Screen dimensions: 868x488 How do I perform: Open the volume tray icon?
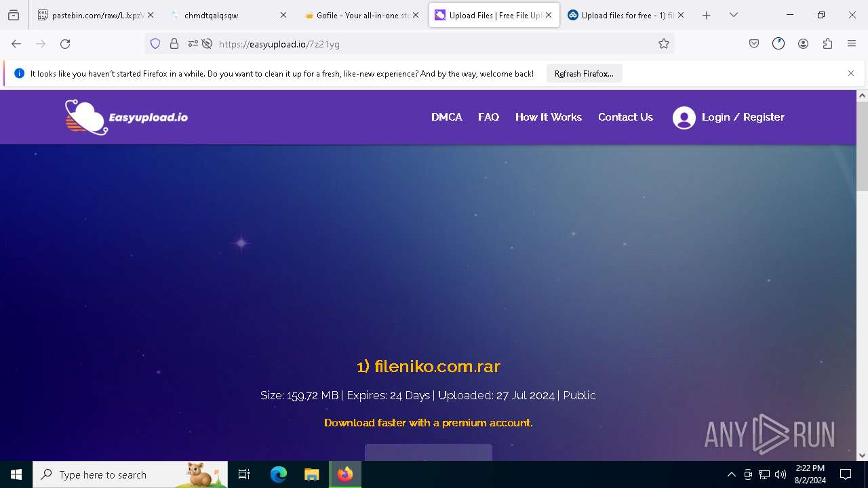781,474
